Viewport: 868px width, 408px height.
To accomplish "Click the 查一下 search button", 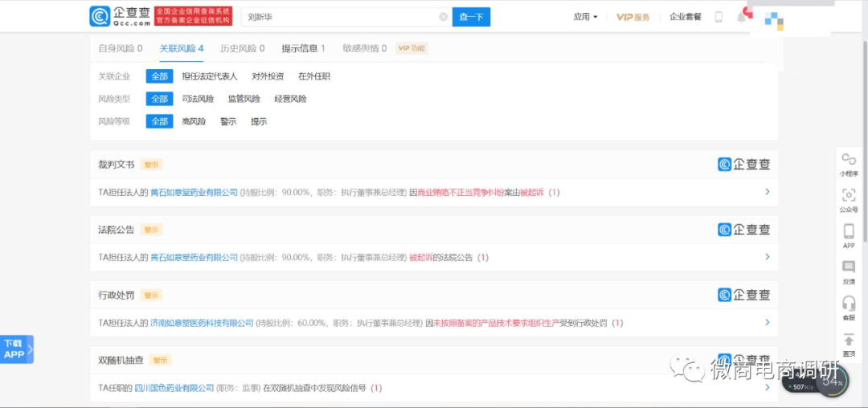I will 471,17.
